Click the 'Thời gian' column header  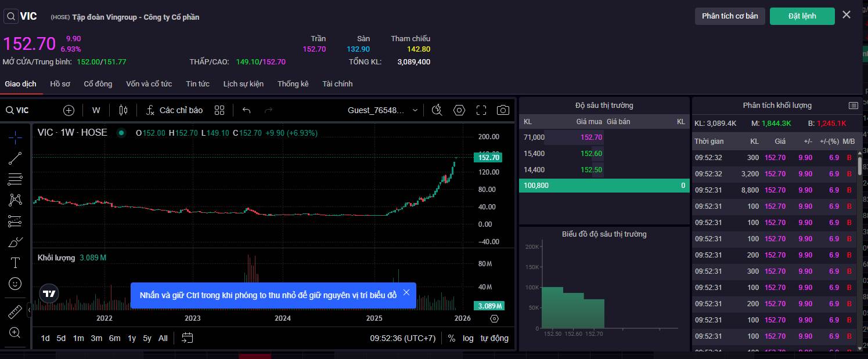[709, 141]
